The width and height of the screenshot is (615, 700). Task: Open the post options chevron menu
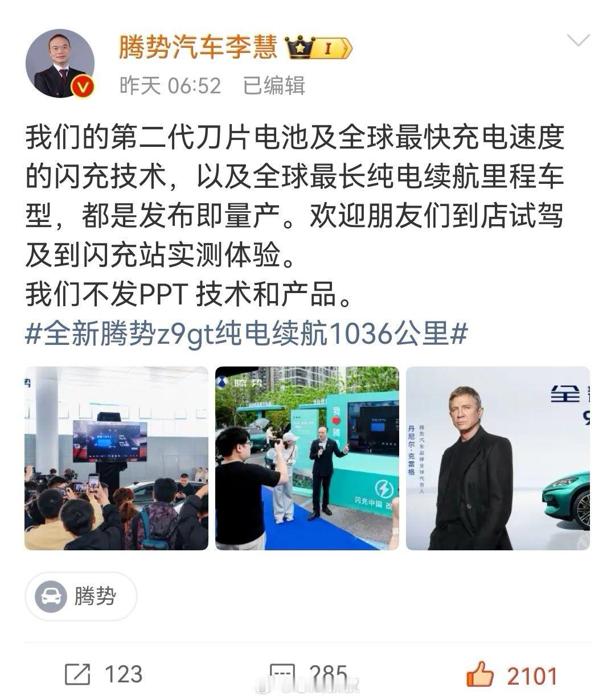(x=579, y=41)
